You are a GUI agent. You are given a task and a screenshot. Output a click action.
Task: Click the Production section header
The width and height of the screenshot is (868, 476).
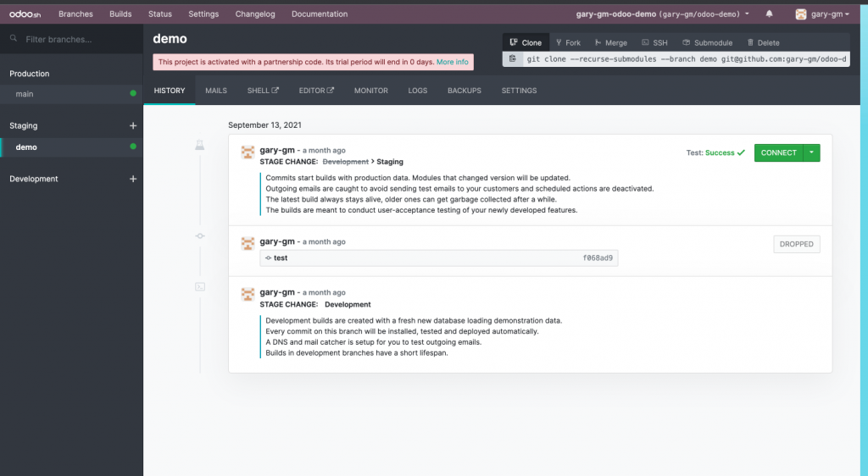[x=30, y=74]
